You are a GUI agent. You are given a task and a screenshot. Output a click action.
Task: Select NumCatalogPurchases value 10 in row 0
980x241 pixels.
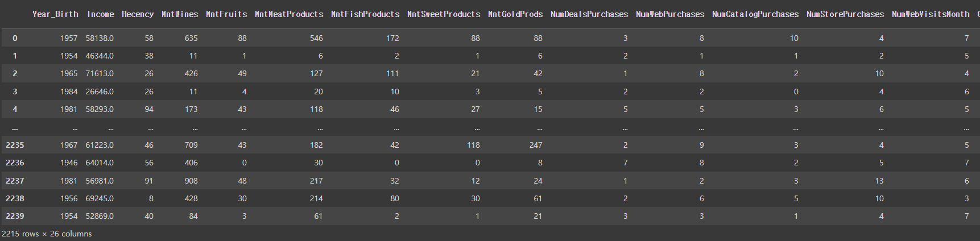794,38
